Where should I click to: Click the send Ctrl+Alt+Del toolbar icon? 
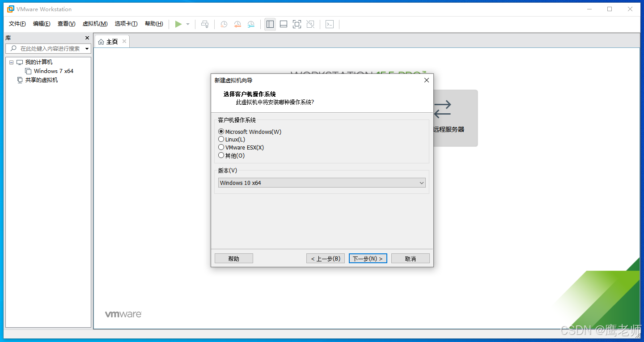pos(205,24)
